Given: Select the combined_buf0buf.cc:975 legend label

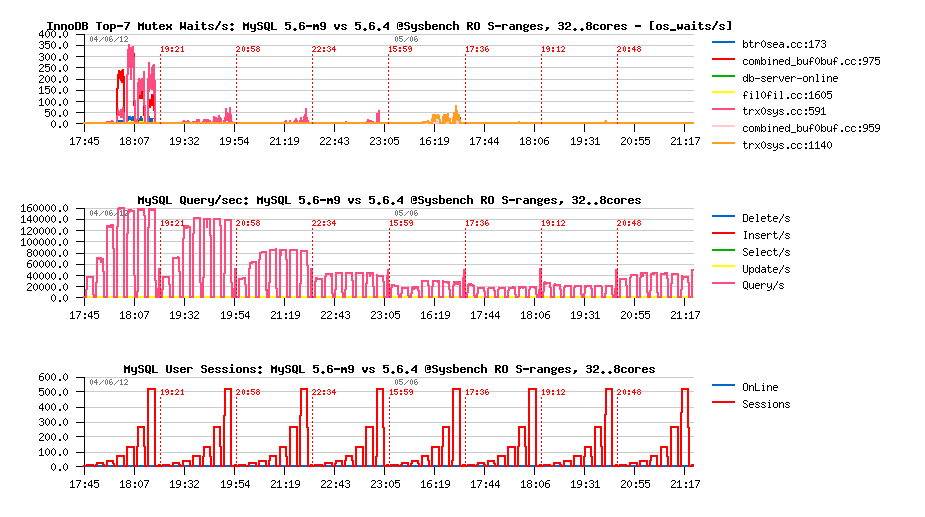Looking at the screenshot, I should (811, 61).
